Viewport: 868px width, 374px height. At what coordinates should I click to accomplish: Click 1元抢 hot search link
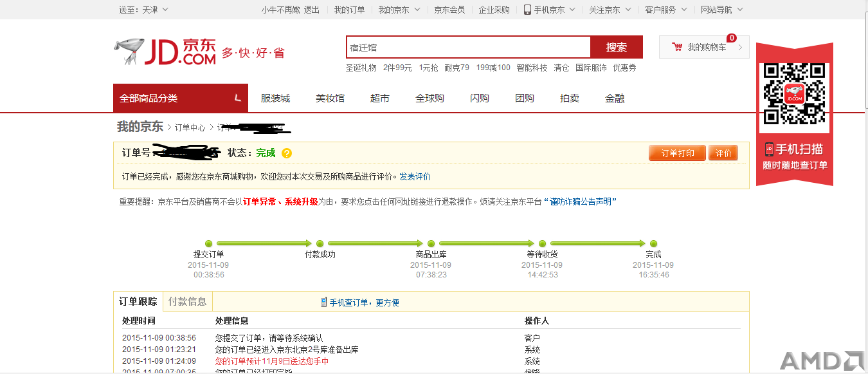(x=428, y=68)
